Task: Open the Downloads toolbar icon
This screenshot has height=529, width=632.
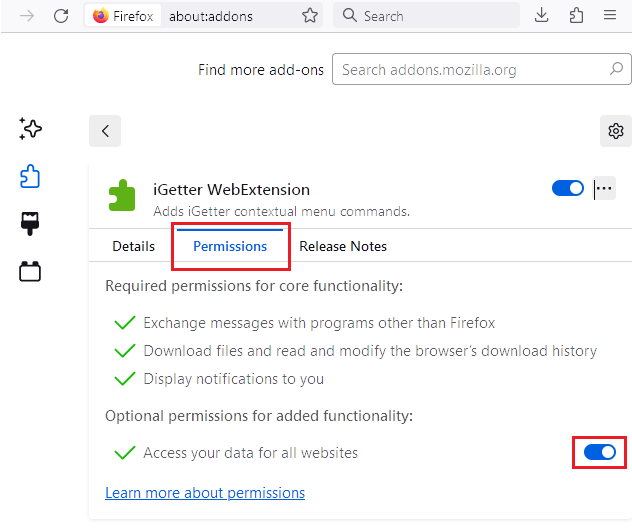Action: coord(541,16)
